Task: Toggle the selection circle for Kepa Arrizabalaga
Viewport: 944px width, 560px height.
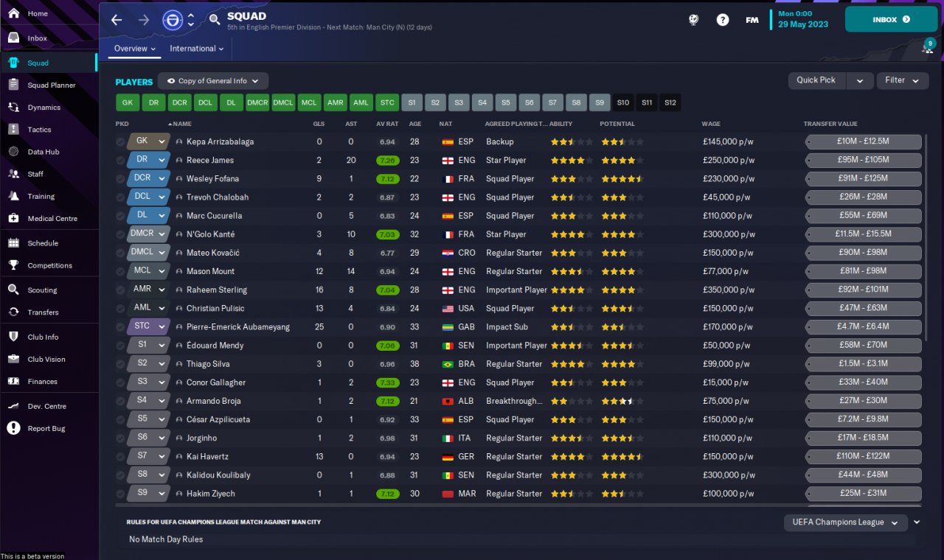Action: coord(120,141)
